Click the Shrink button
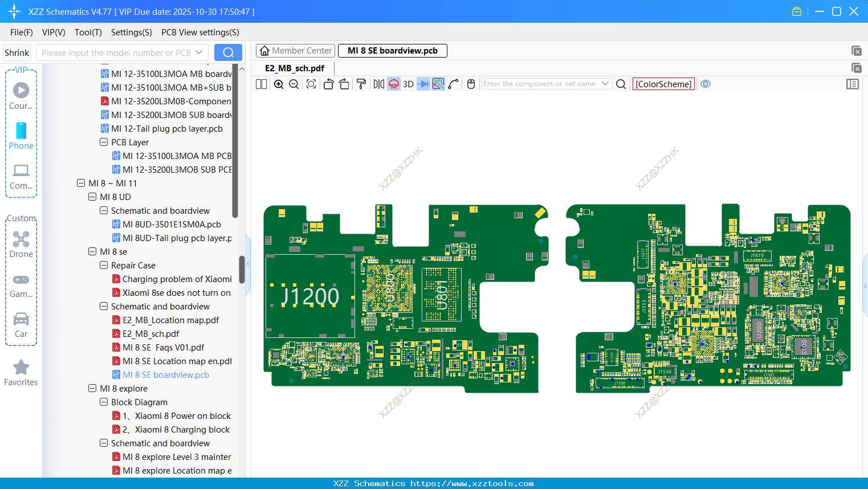The image size is (868, 489). pos(17,52)
